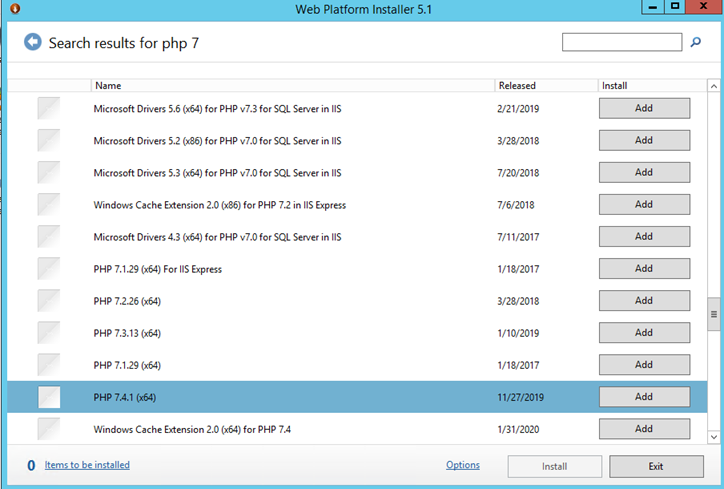This screenshot has height=489, width=724.
Task: Add PHP 7.1.29 (x64) For IIS Express
Action: (x=644, y=269)
